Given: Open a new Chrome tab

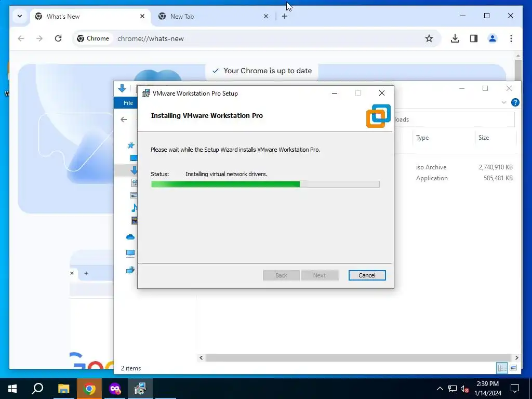Looking at the screenshot, I should [285, 16].
